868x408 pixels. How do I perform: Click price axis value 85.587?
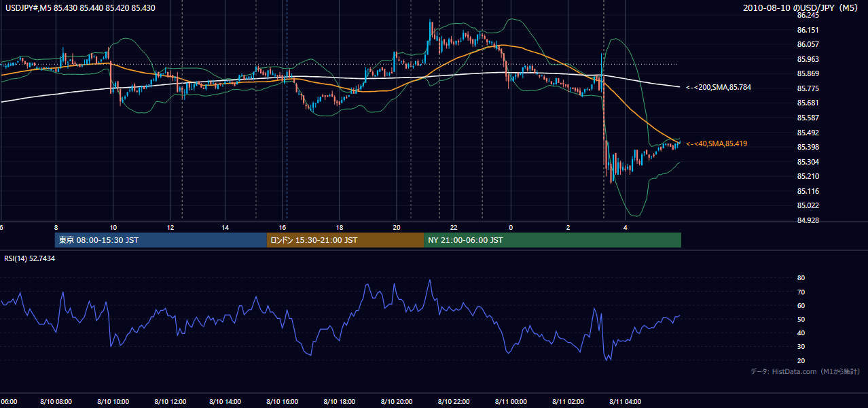[x=808, y=118]
